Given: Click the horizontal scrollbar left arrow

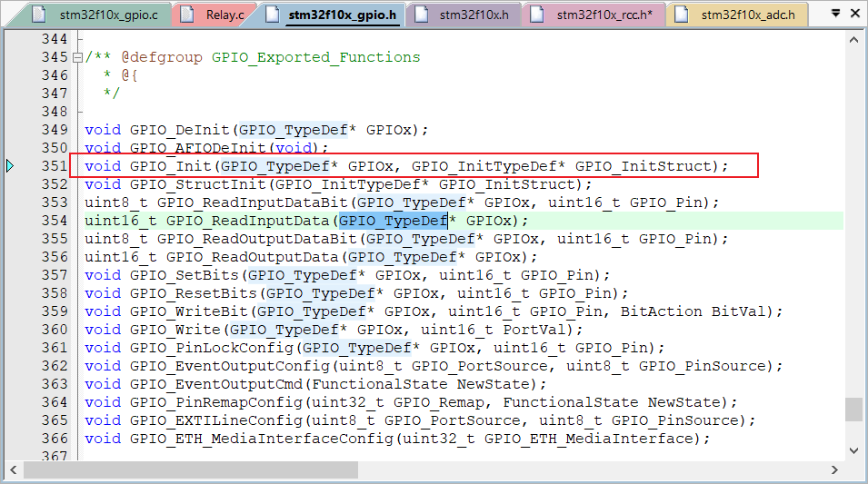Looking at the screenshot, I should (14, 470).
